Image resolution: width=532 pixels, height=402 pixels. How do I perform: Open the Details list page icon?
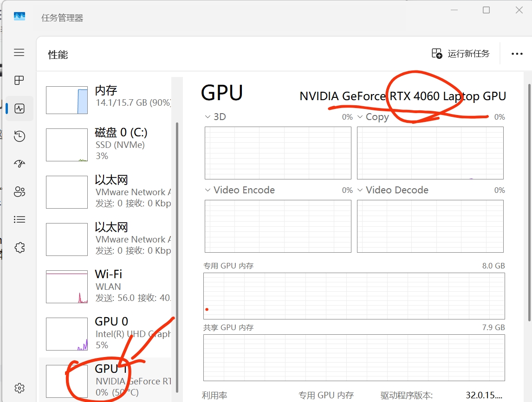pos(19,220)
